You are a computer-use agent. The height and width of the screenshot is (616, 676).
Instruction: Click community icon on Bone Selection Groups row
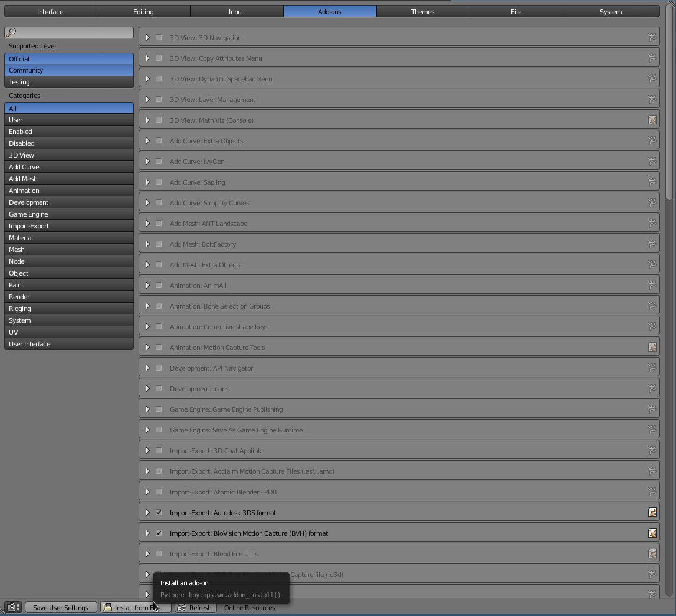652,306
